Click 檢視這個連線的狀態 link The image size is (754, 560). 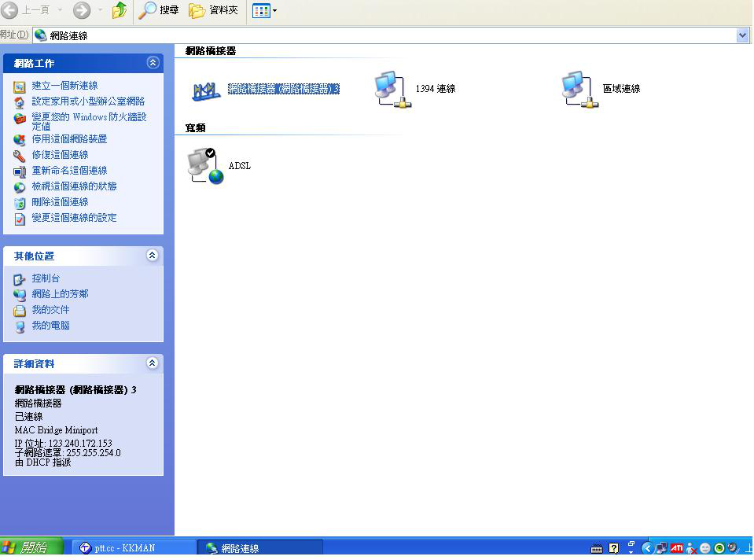[x=74, y=186]
